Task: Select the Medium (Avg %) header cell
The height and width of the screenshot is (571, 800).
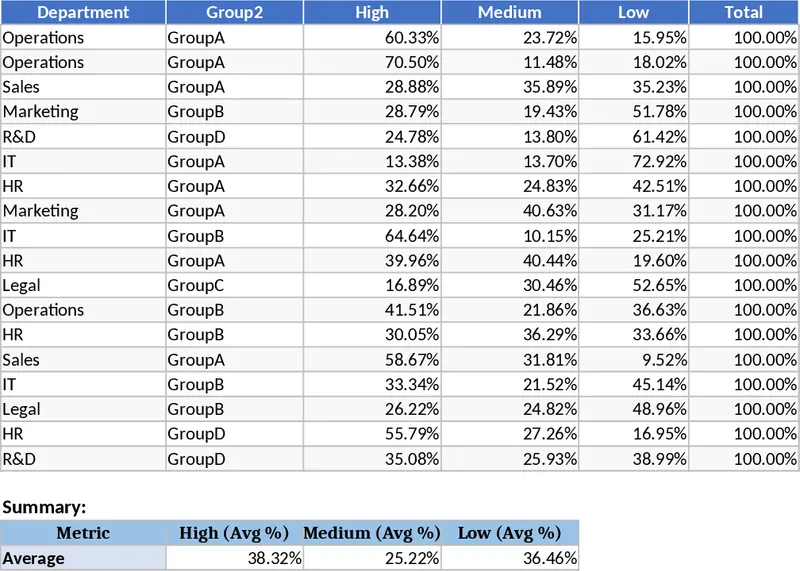Action: (372, 533)
